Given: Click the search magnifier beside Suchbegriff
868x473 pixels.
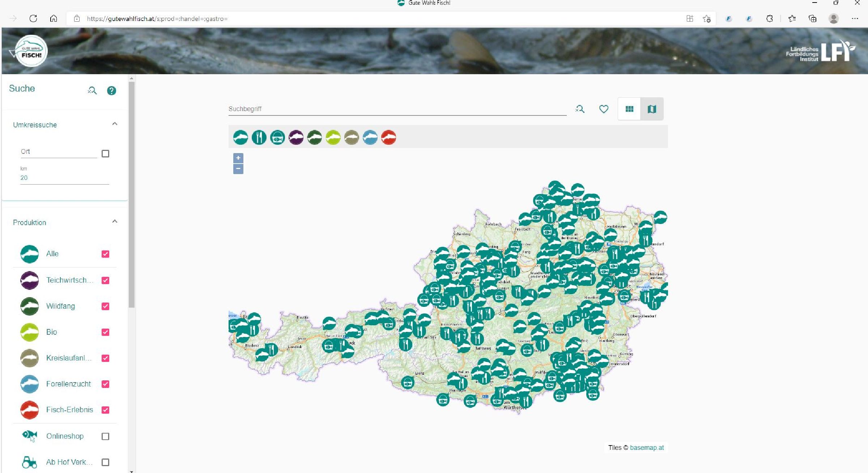Looking at the screenshot, I should tap(580, 109).
